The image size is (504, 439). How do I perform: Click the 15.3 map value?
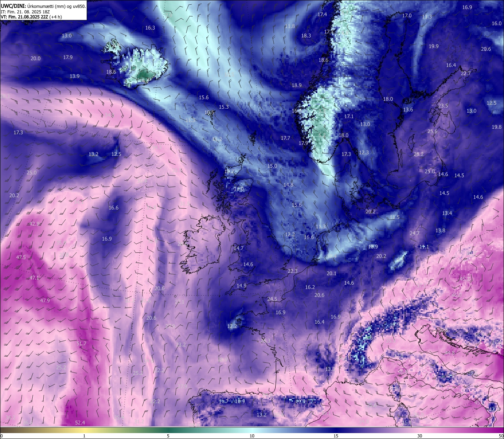coord(224,107)
